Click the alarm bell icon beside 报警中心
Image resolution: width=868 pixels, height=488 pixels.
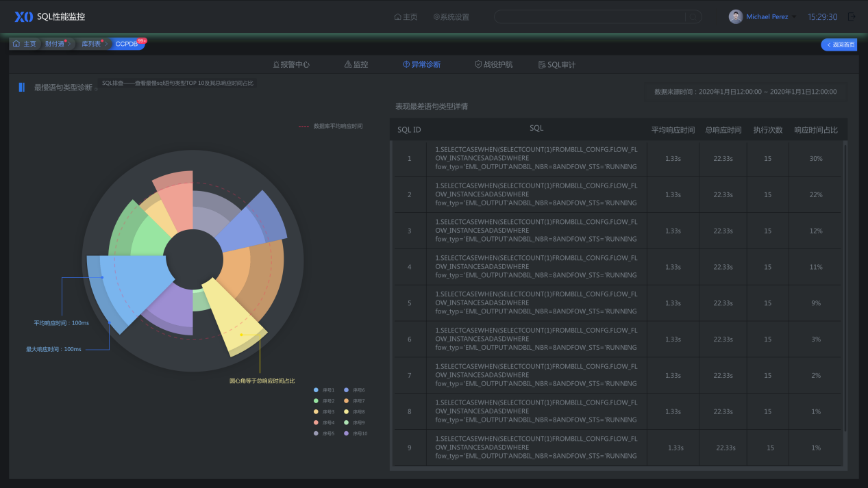[276, 64]
